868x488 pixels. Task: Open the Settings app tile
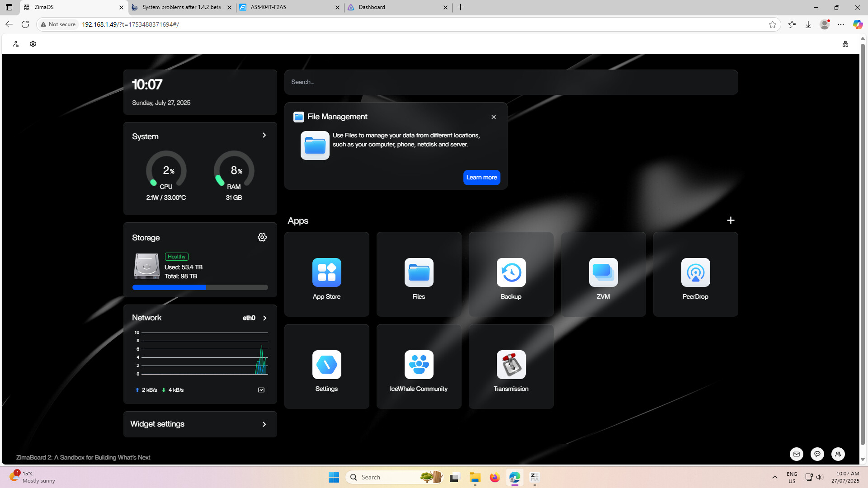pyautogui.click(x=326, y=366)
